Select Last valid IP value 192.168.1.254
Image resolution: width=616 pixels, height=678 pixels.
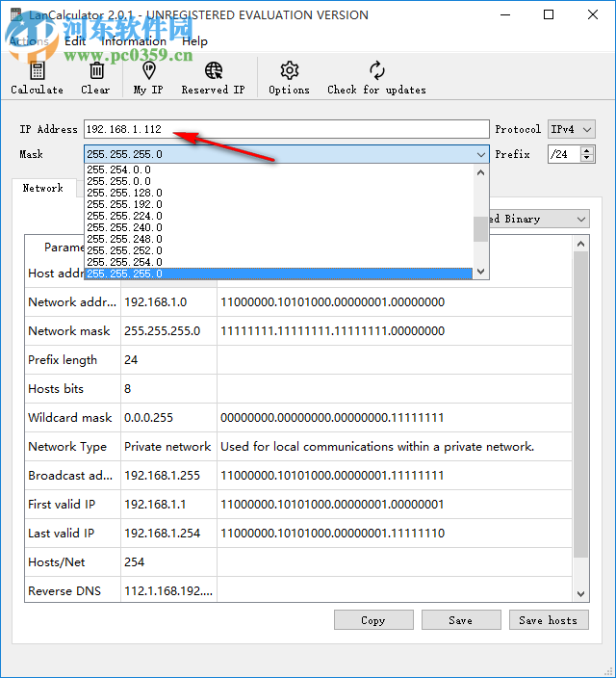coord(162,534)
